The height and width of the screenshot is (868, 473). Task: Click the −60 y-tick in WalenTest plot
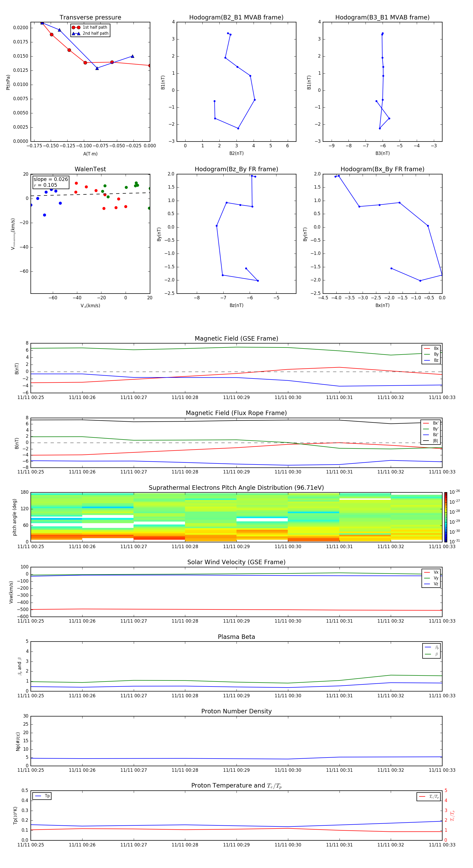click(x=24, y=271)
